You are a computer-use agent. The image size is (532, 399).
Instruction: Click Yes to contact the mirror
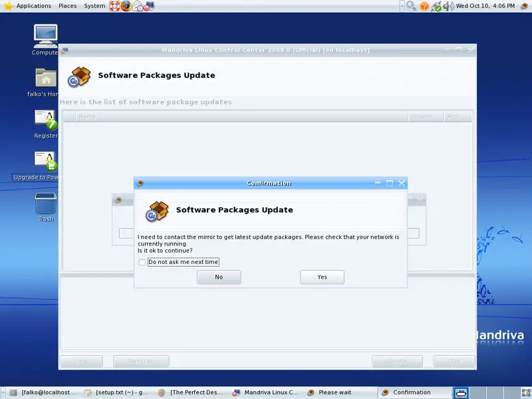pyautogui.click(x=323, y=277)
